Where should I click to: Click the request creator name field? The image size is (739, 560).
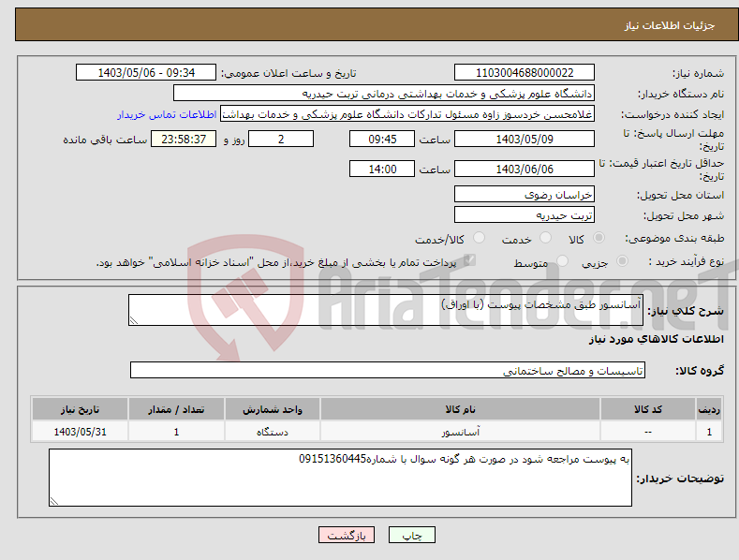407,114
